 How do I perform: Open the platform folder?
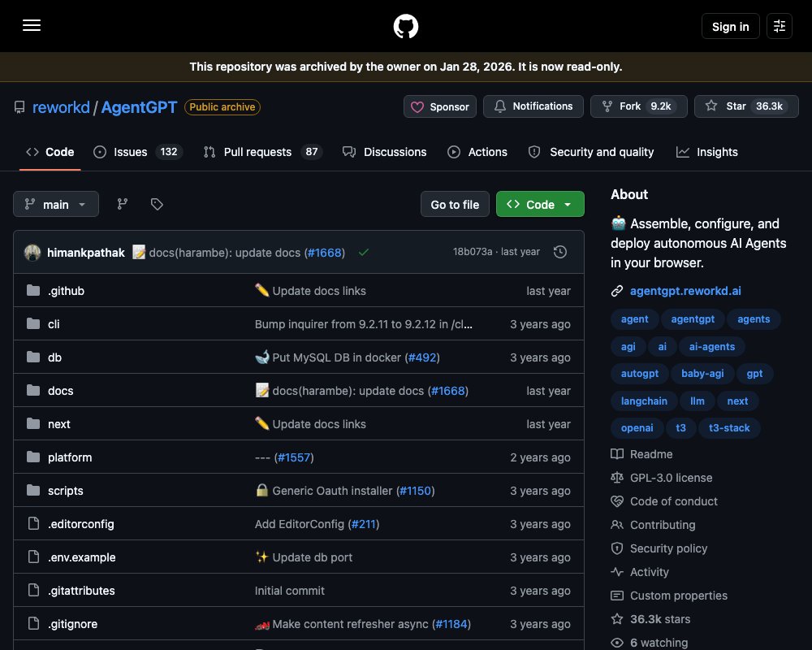click(70, 457)
